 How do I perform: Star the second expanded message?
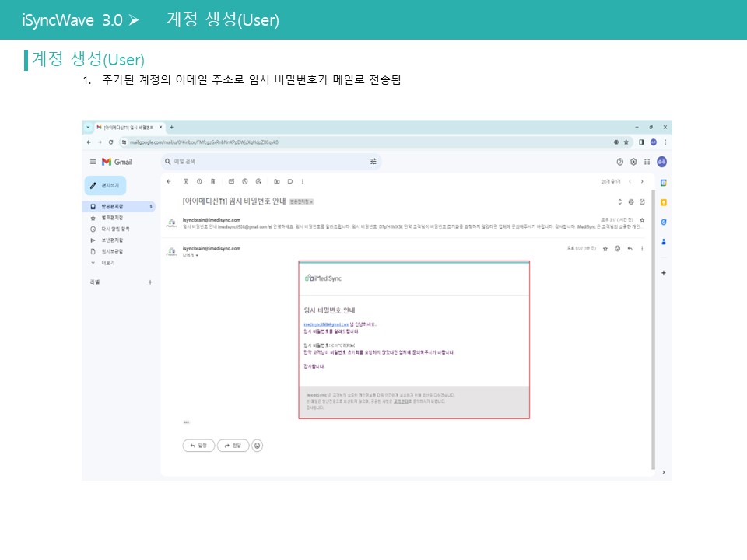[x=605, y=249]
